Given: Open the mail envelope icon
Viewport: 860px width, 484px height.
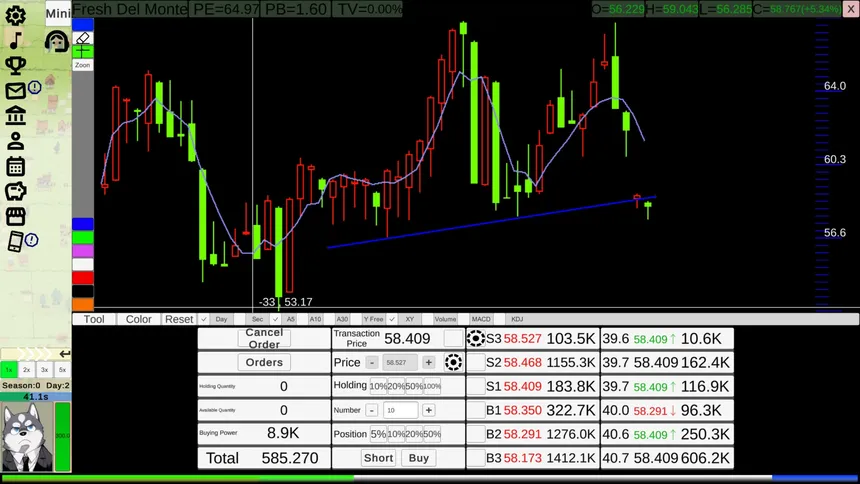Looking at the screenshot, I should pyautogui.click(x=15, y=91).
